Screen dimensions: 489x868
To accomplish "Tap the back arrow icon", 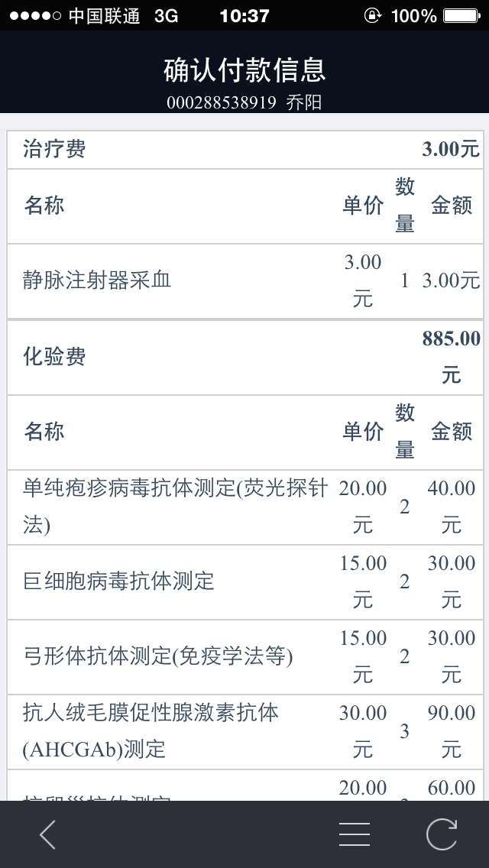I will point(47,834).
